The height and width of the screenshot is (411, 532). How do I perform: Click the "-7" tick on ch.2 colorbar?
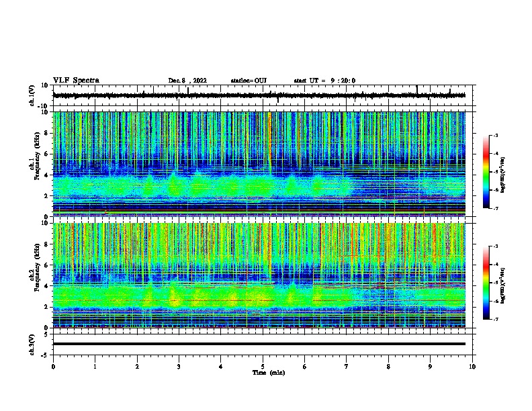[x=495, y=319]
